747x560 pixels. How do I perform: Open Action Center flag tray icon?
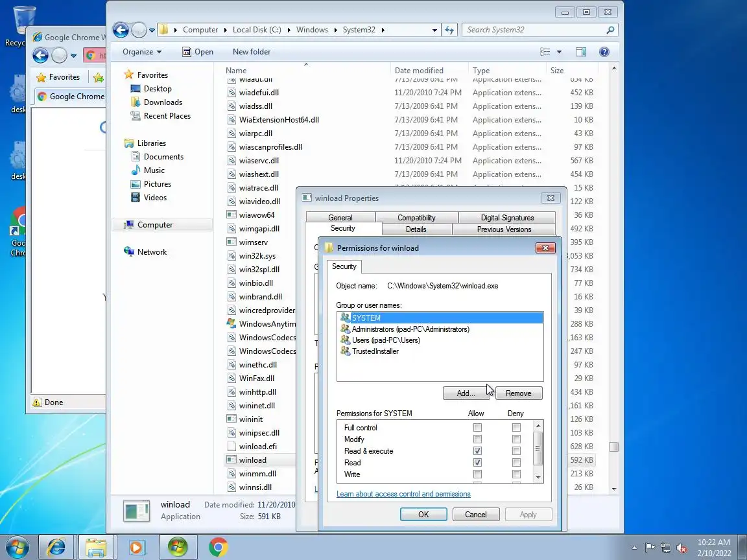point(650,548)
